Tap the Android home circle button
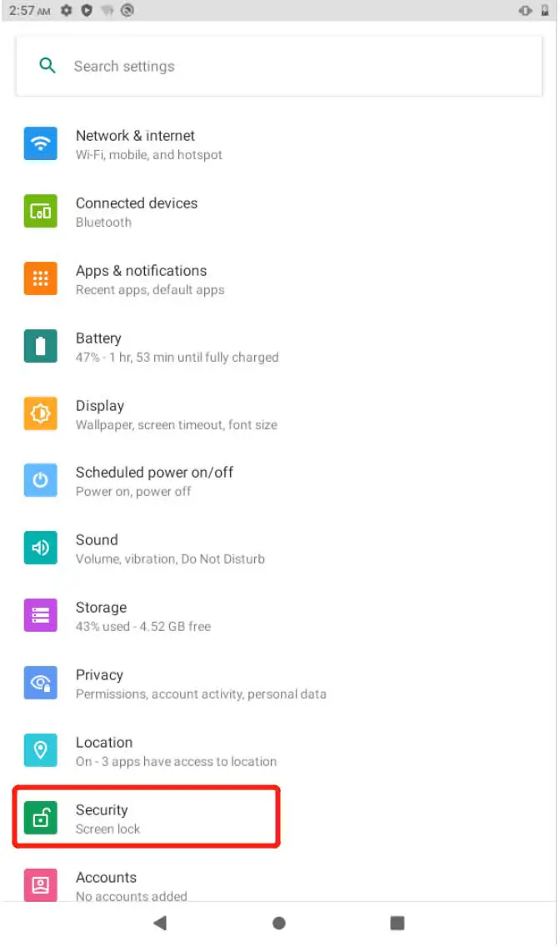Screen dimensions: 560x952 (279, 924)
